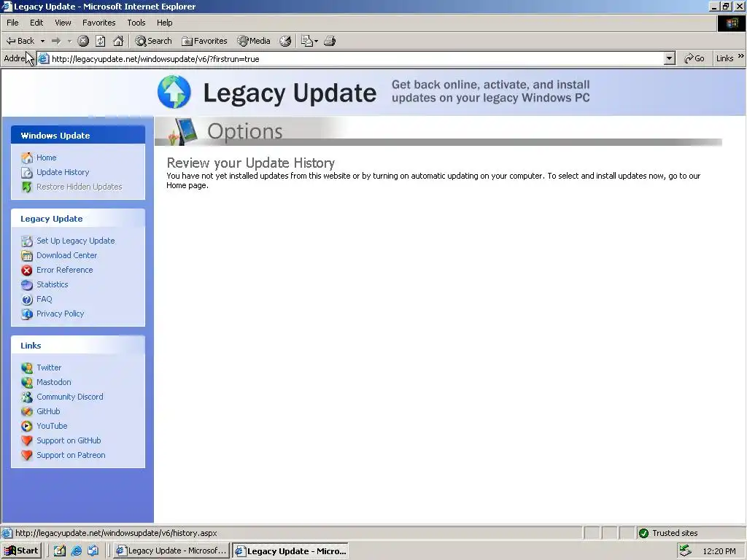Open the File menu
Viewport: 747px width, 560px height.
(x=12, y=23)
